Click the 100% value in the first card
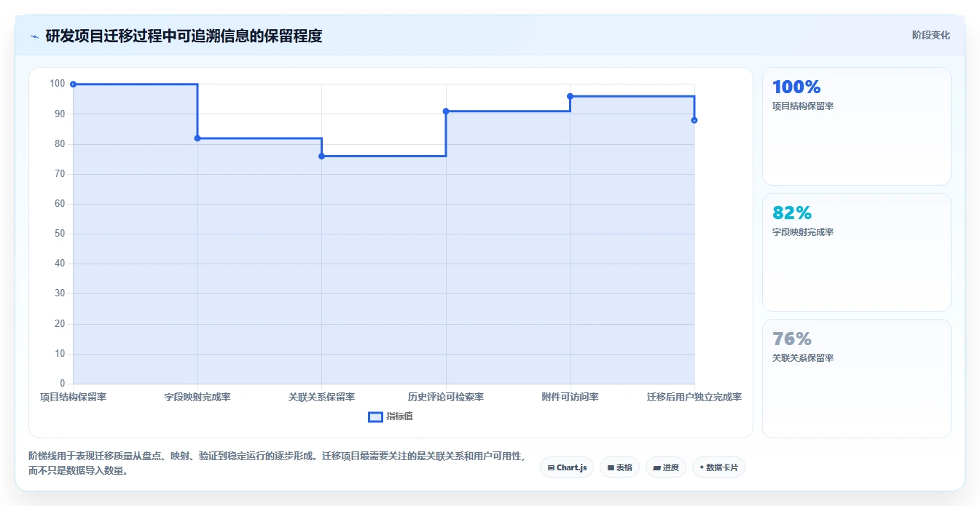The width and height of the screenshot is (980, 506). (x=796, y=87)
